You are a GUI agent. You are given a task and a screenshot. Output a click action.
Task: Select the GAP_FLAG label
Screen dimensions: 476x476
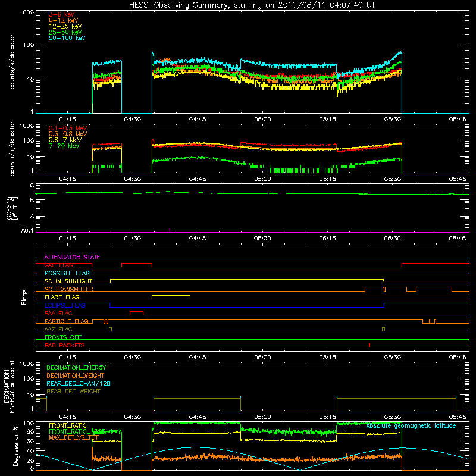tap(58, 265)
